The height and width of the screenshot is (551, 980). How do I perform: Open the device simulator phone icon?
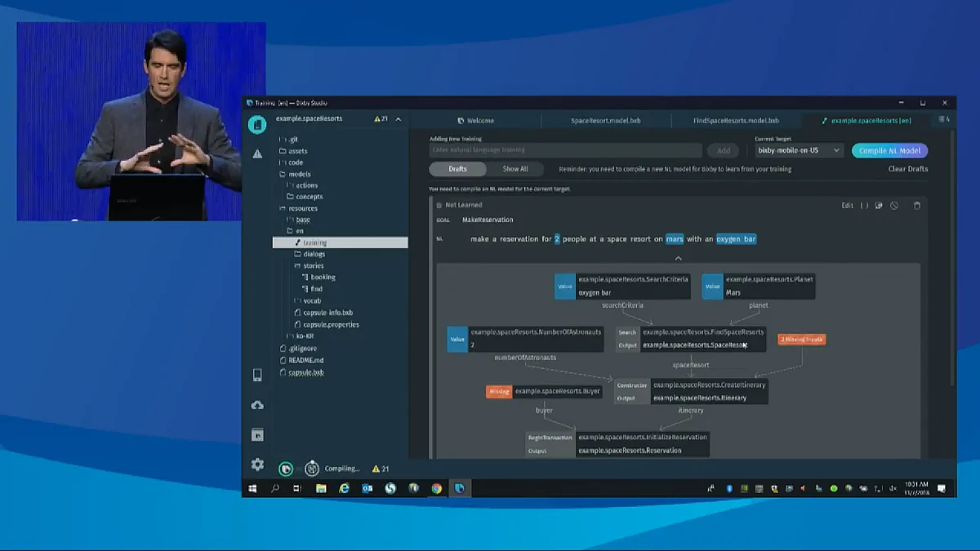(257, 375)
